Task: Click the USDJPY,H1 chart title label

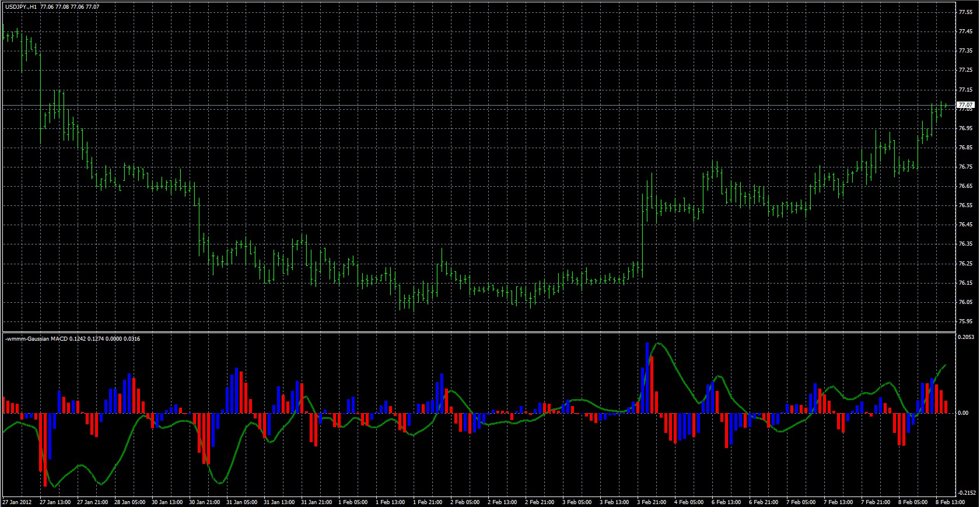Action: [21, 7]
